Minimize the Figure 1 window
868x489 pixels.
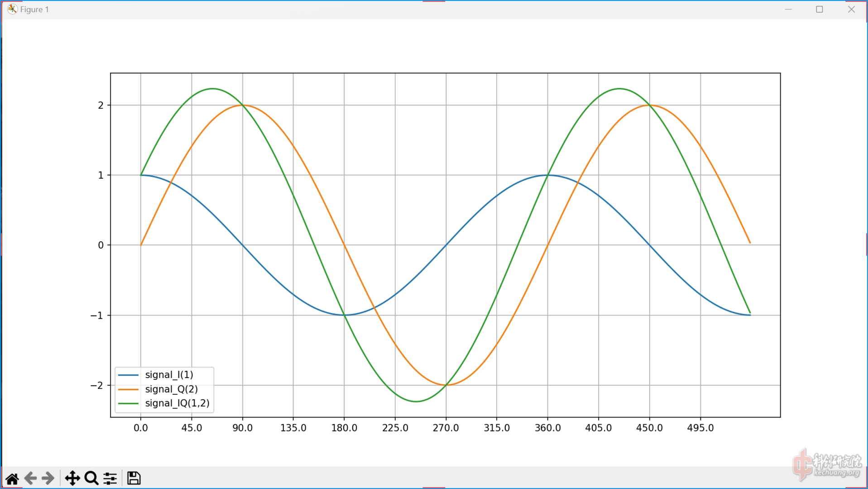[x=788, y=9]
